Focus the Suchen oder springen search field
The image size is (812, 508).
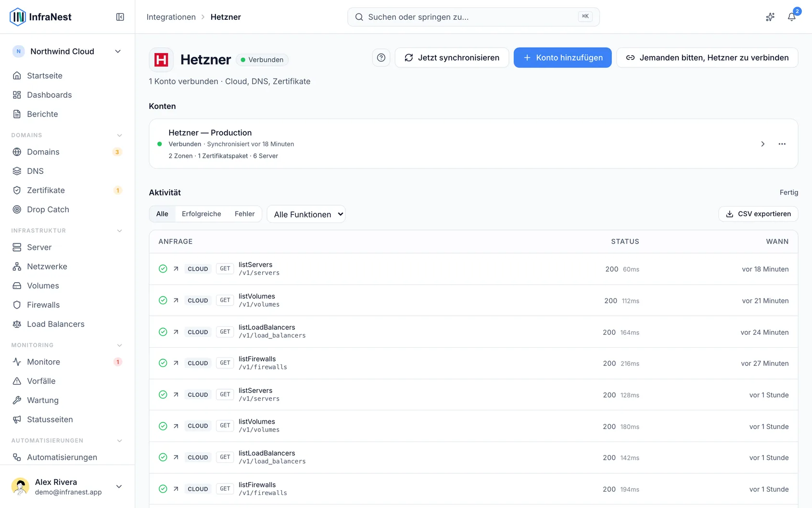tap(473, 17)
